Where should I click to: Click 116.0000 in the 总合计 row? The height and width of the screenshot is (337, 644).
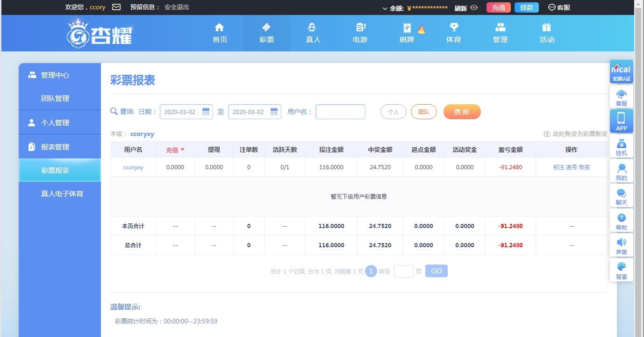pyautogui.click(x=331, y=245)
